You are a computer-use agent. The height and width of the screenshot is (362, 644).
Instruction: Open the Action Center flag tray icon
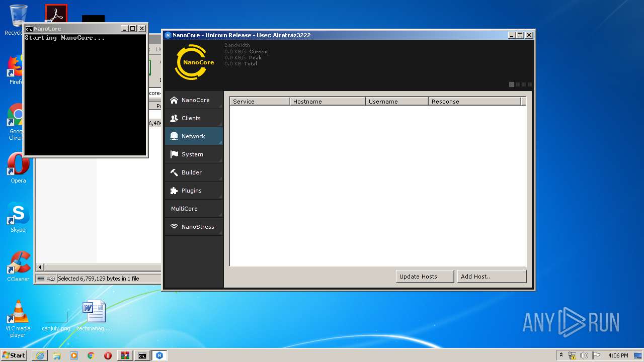pyautogui.click(x=596, y=355)
